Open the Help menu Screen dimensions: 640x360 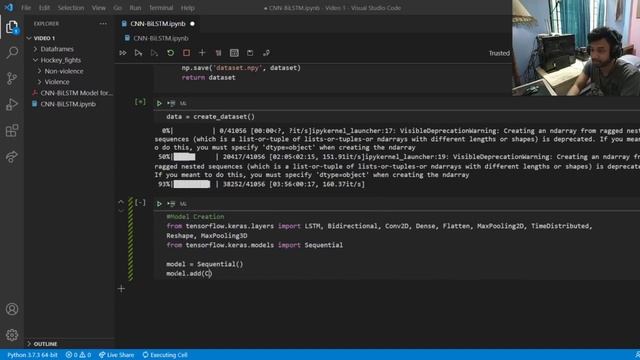point(187,8)
